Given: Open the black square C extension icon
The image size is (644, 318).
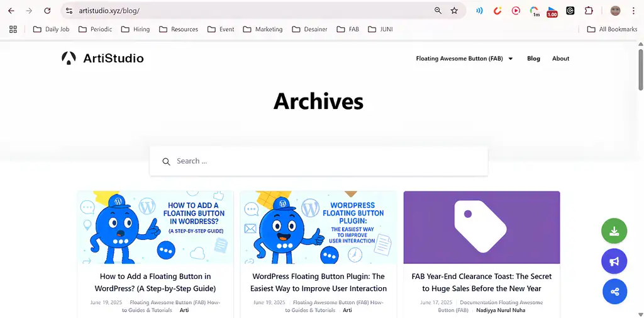Looking at the screenshot, I should (570, 11).
